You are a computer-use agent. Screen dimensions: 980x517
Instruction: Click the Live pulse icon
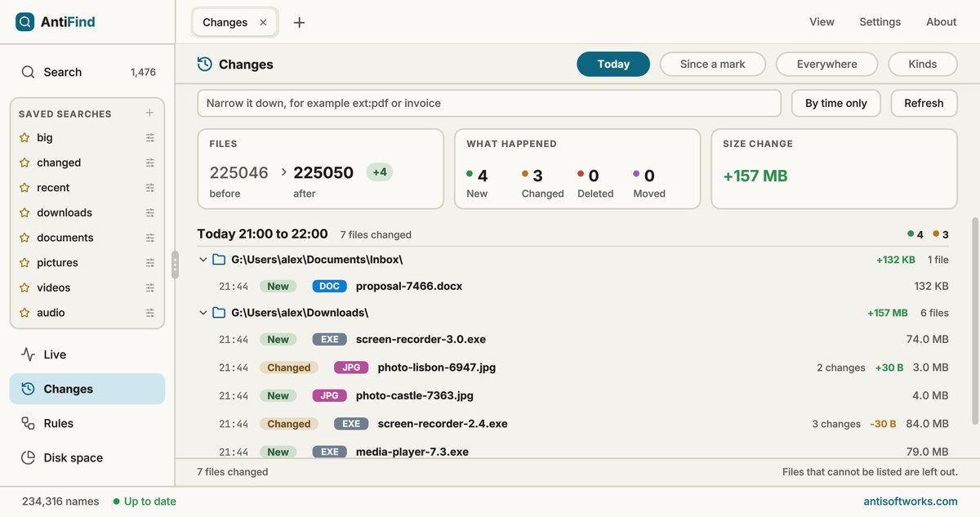tap(29, 354)
